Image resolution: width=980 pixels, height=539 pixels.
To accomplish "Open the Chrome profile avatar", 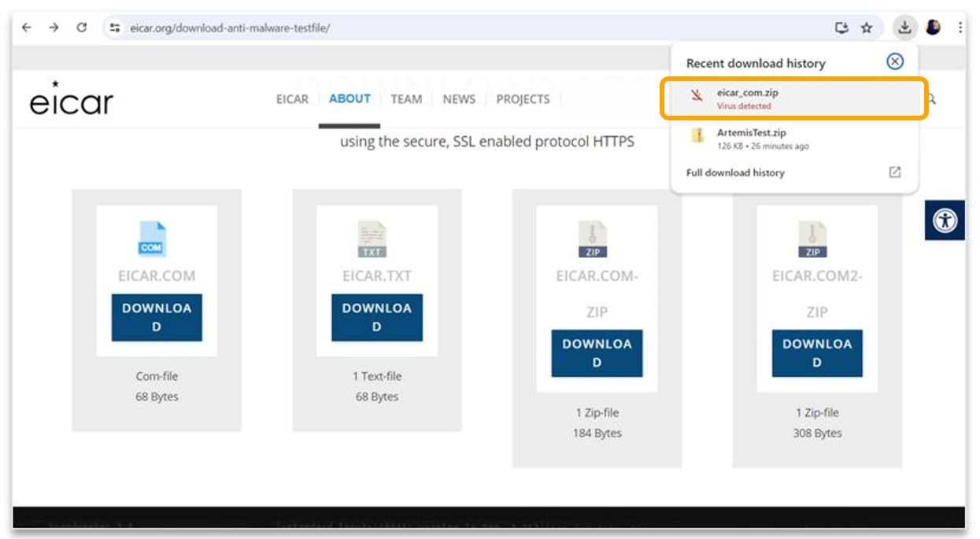I will (933, 28).
